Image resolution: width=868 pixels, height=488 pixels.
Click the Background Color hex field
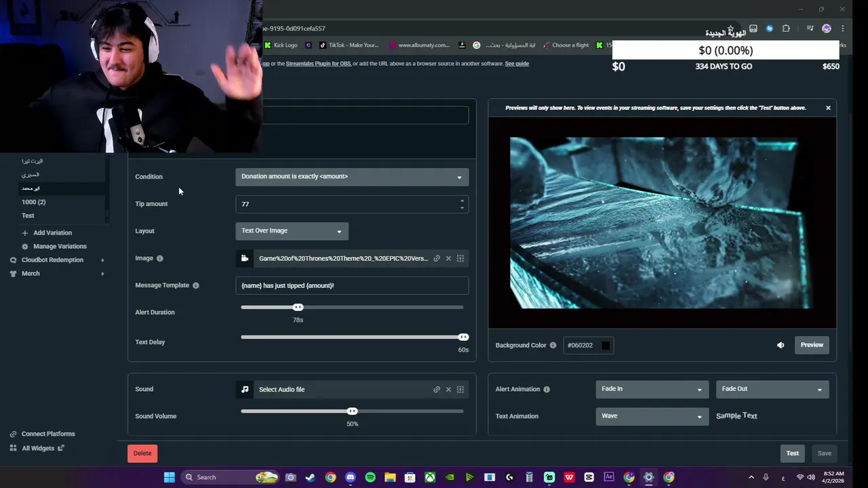pos(589,345)
